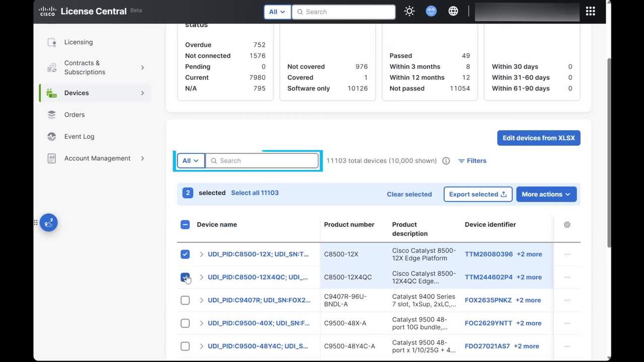The image size is (644, 362).
Task: Click the Account Management sidebar icon
Action: [x=51, y=158]
